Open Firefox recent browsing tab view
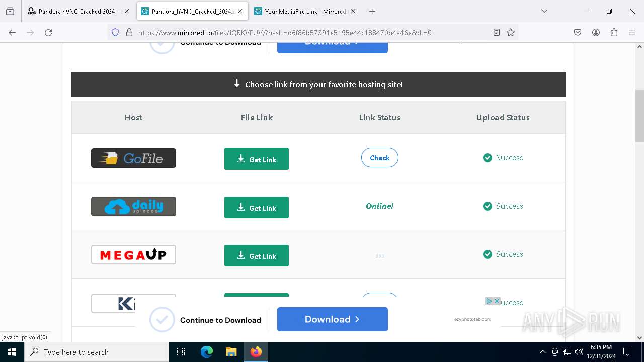 (10, 11)
